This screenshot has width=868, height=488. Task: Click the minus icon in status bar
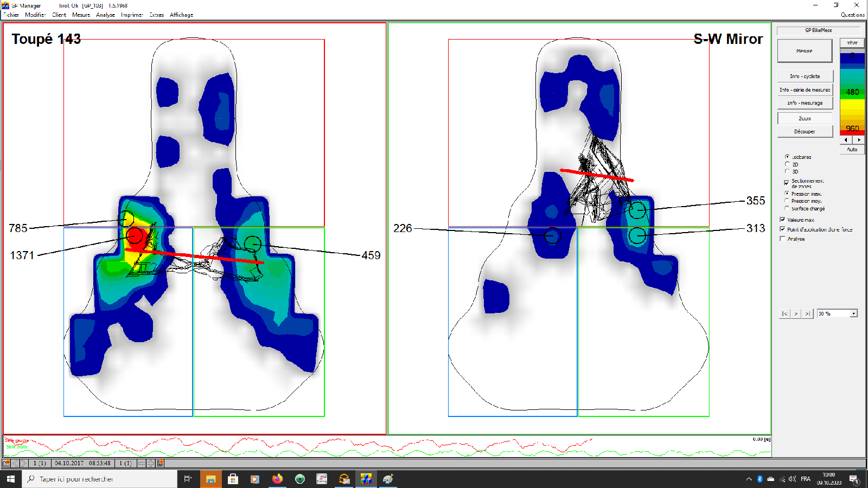142,463
